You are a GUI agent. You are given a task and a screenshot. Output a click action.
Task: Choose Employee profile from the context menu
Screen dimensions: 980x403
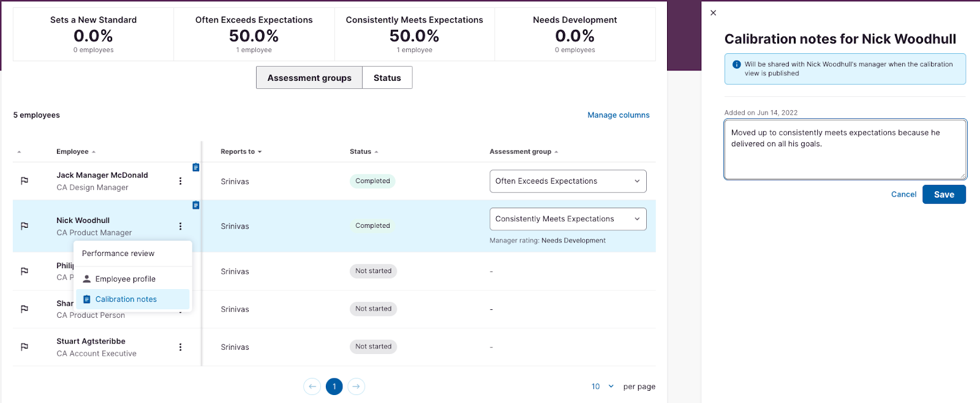(133, 279)
